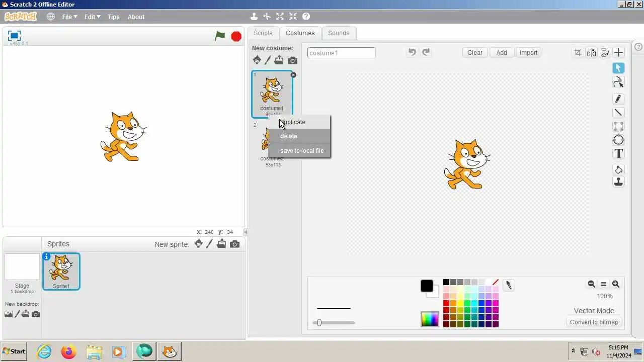Open the About menu item
644x362 pixels.
[136, 17]
